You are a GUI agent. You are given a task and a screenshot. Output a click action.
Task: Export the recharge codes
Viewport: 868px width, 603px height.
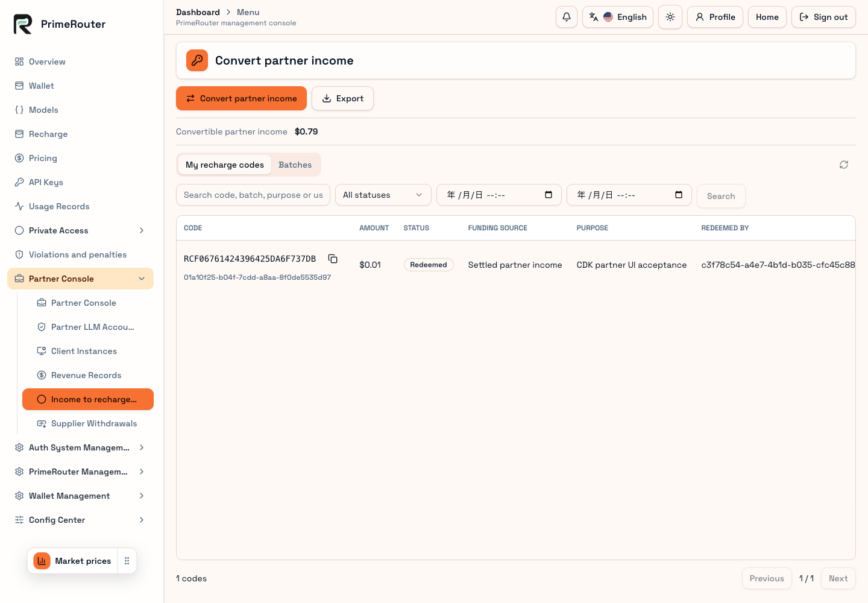click(342, 98)
